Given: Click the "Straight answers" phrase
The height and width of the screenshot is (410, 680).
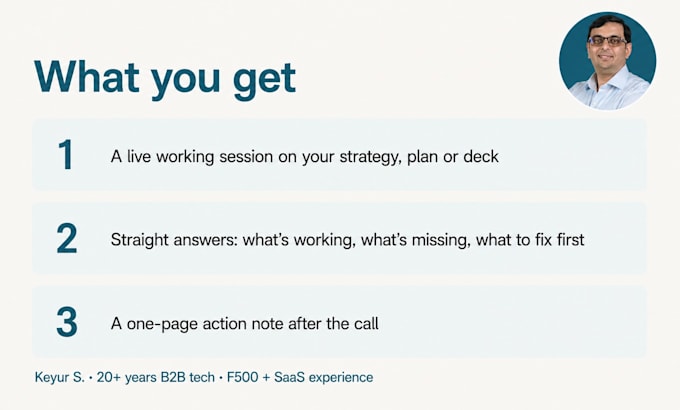Looking at the screenshot, I should tap(174, 240).
